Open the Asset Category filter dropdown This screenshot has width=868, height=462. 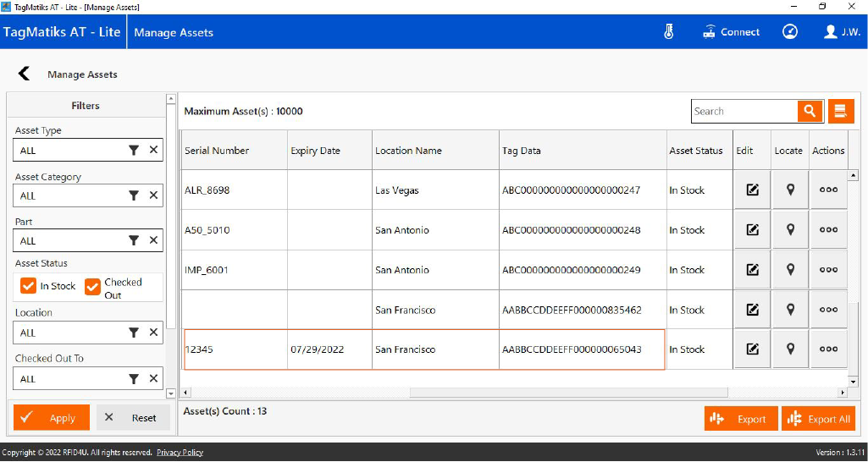[133, 195]
